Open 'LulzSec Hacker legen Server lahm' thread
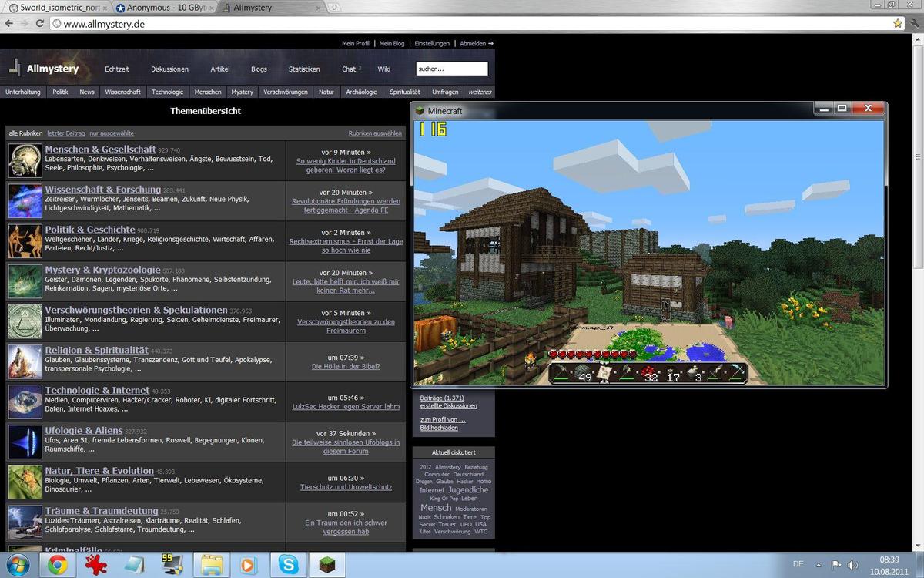The image size is (924, 578). (x=346, y=407)
